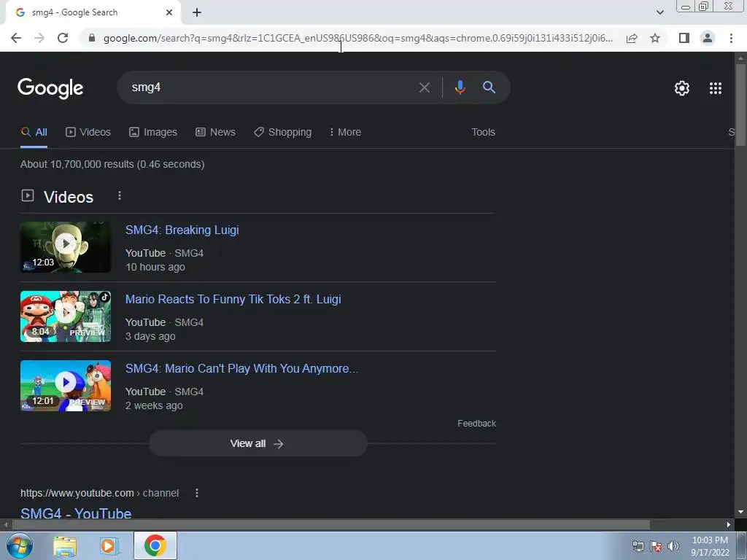Click the Chrome taskbar icon
747x560 pixels.
(x=155, y=545)
